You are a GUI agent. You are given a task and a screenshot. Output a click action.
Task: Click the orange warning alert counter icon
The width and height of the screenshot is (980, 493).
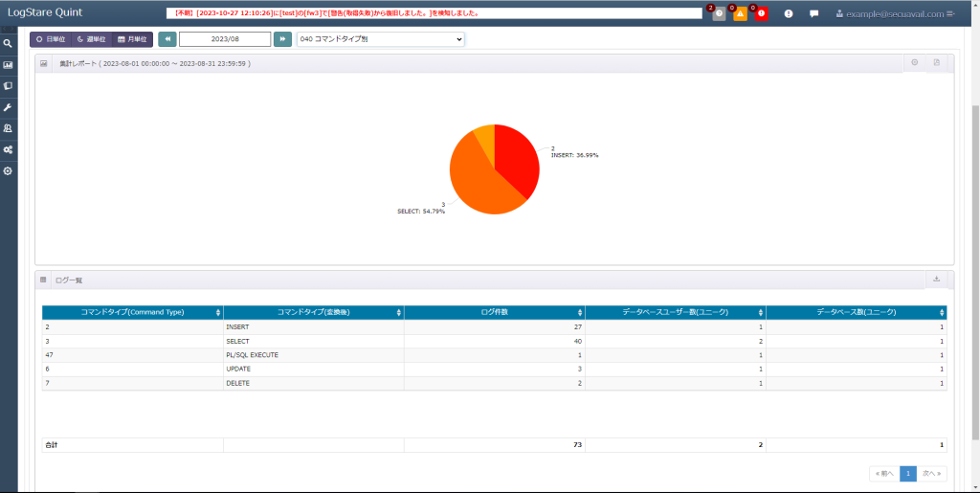point(740,13)
